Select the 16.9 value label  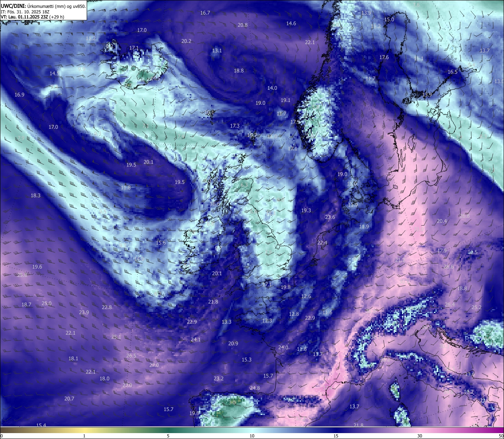19,94
